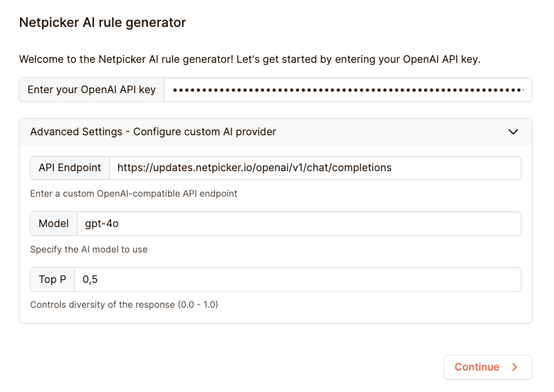Click the "Model" field label
Screen dimensions: 554x392
click(x=53, y=224)
